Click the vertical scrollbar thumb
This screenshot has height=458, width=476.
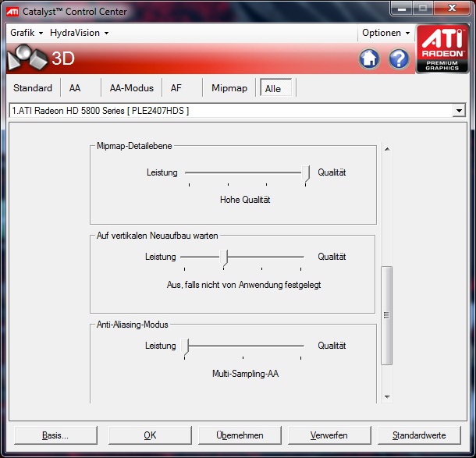click(x=387, y=315)
